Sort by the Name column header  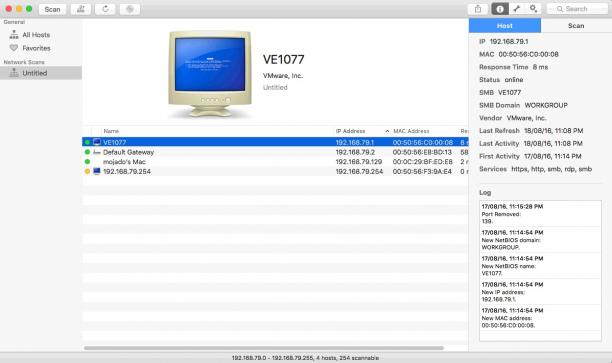tap(111, 131)
